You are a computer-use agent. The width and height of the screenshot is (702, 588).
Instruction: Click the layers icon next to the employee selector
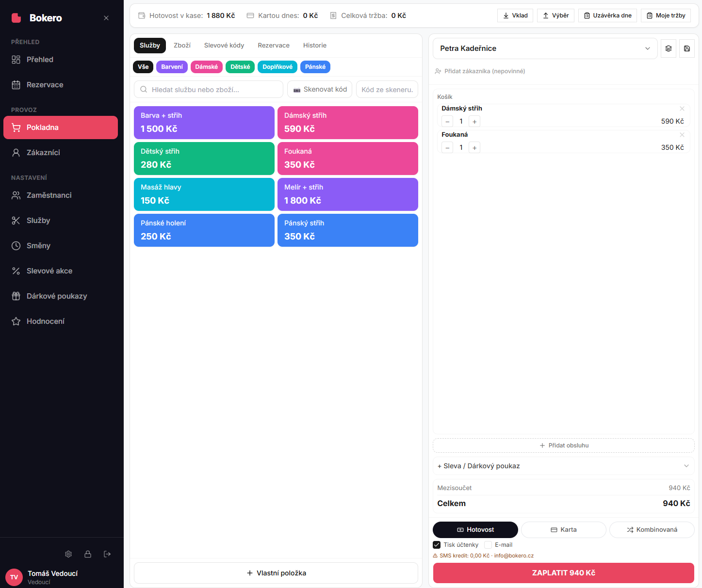pyautogui.click(x=669, y=48)
